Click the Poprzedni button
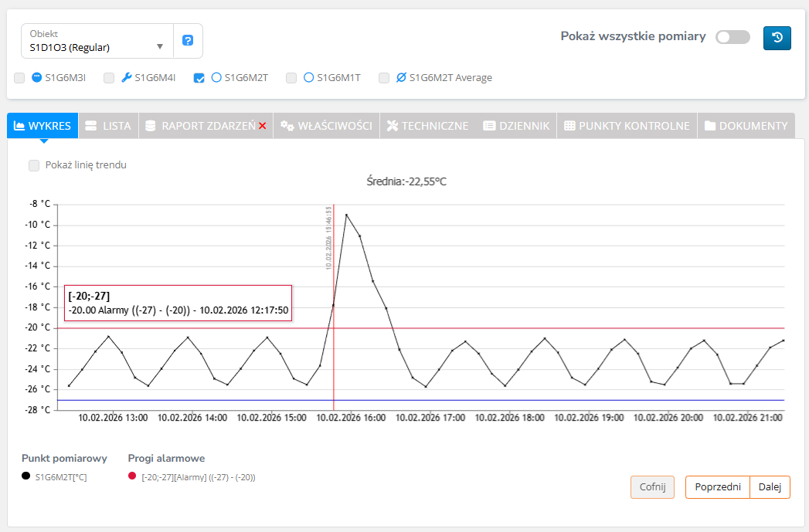 tap(717, 487)
